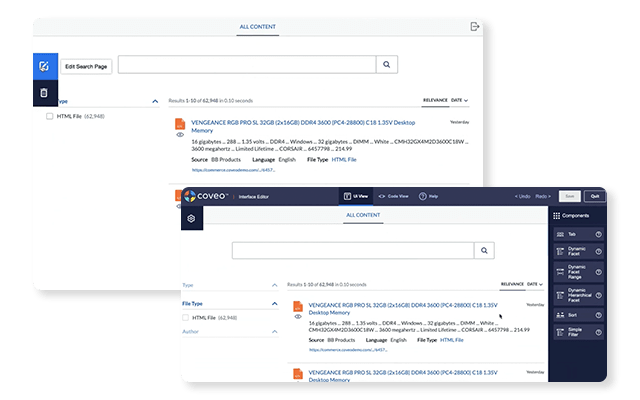Click the search magnifier in Interface Editor
The height and width of the screenshot is (400, 640).
484,251
